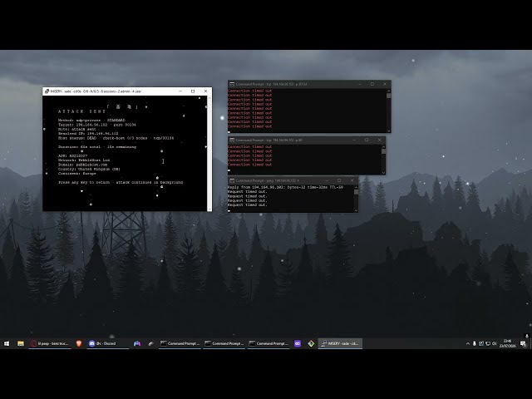The height and width of the screenshot is (399, 532).
Task: Click the 'Country: United Kingdom (GB)' line
Action: pyautogui.click(x=89, y=169)
